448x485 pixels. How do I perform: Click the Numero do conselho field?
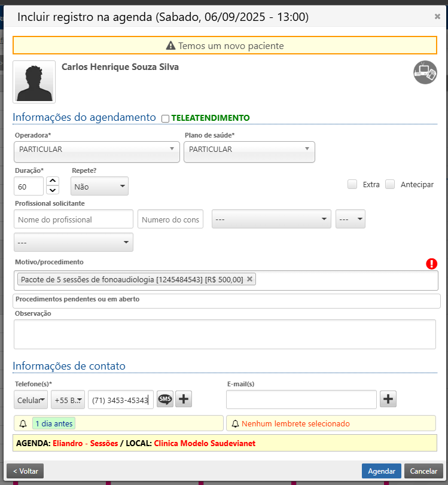click(x=170, y=219)
